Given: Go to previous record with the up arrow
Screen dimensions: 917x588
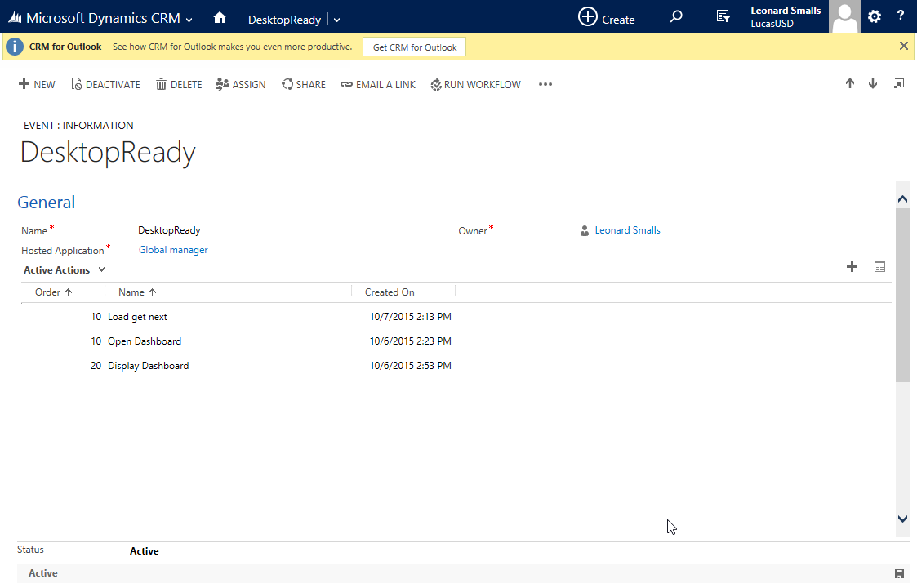Looking at the screenshot, I should [x=850, y=83].
